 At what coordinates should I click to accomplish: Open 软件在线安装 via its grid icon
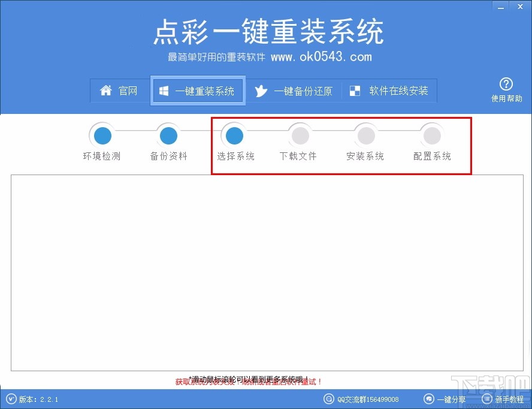(355, 90)
